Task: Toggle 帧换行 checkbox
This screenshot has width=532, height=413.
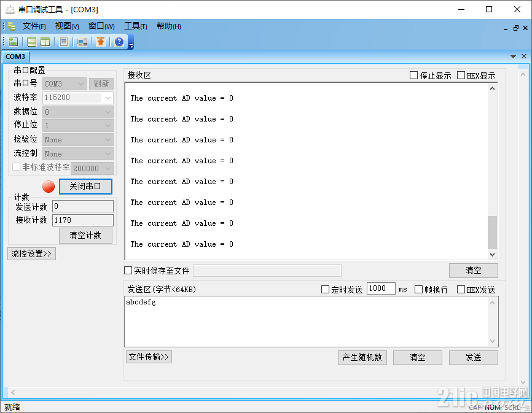Action: tap(419, 289)
